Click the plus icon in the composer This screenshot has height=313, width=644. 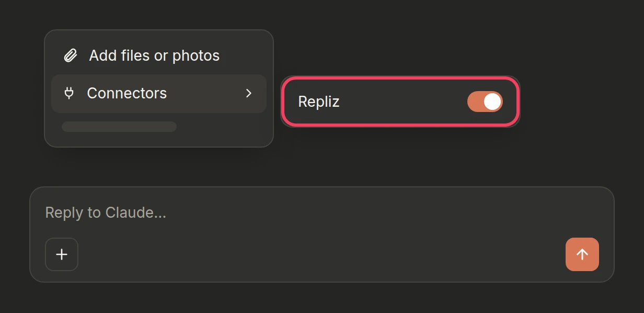click(62, 254)
